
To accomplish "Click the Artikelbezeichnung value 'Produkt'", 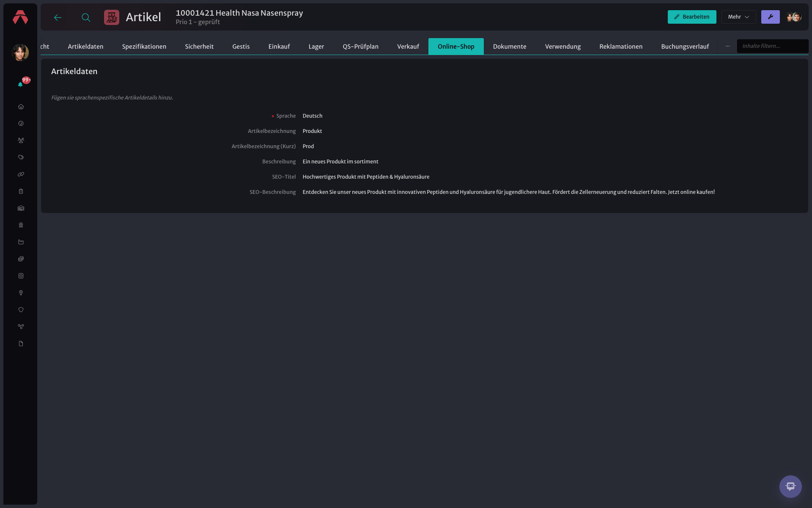I will 312,131.
